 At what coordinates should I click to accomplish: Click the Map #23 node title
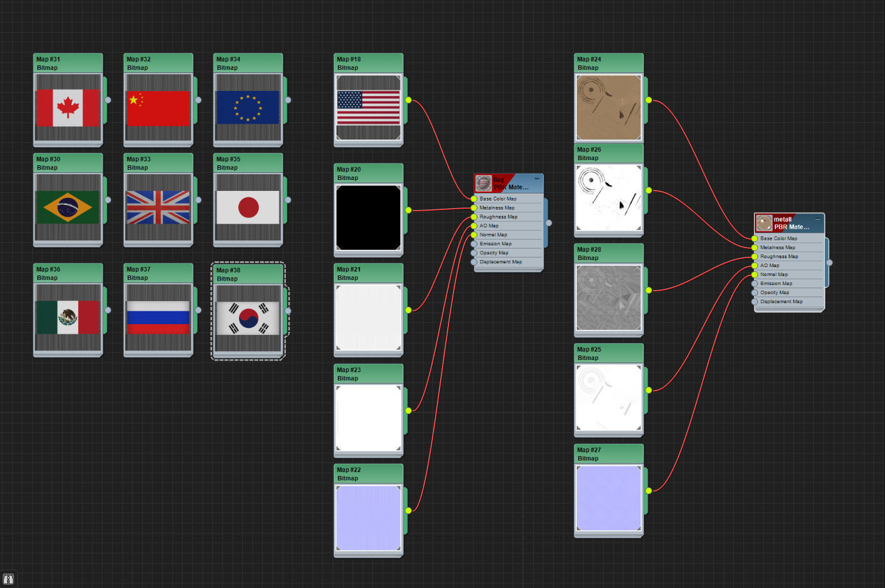[x=349, y=370]
